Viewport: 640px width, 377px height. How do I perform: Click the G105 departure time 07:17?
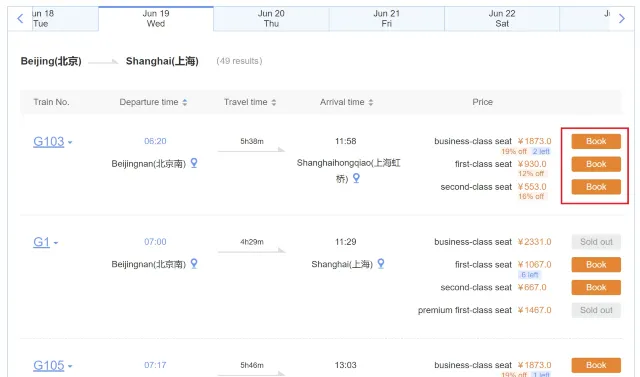pos(155,365)
